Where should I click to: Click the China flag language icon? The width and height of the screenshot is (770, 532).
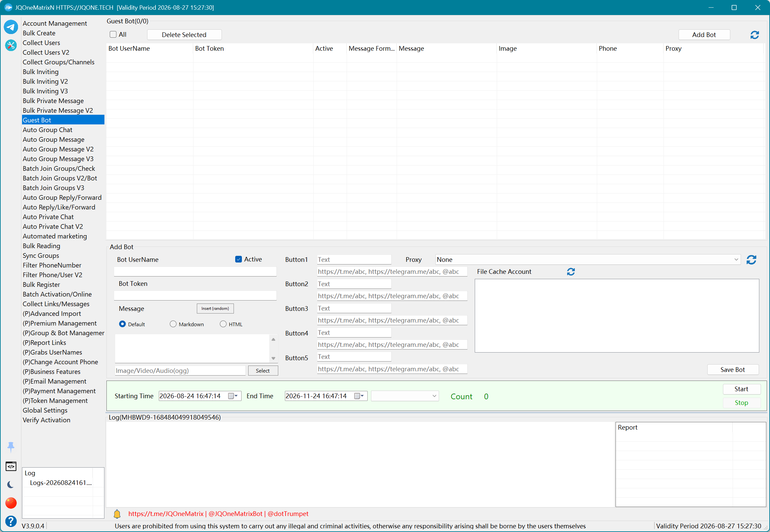coord(11,503)
